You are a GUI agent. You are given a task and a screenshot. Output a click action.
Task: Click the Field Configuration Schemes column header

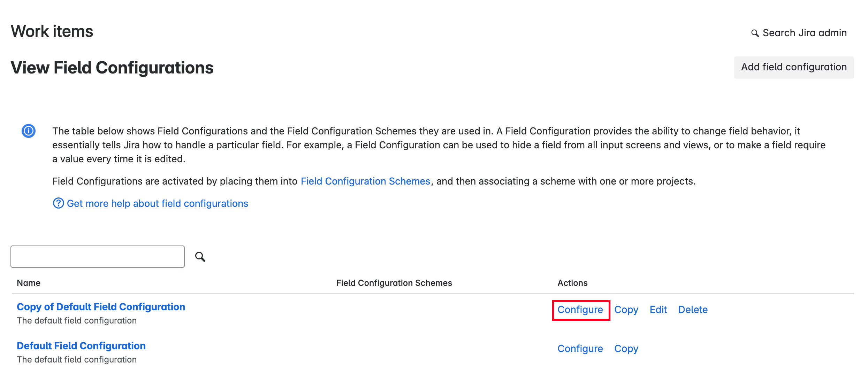pyautogui.click(x=394, y=283)
